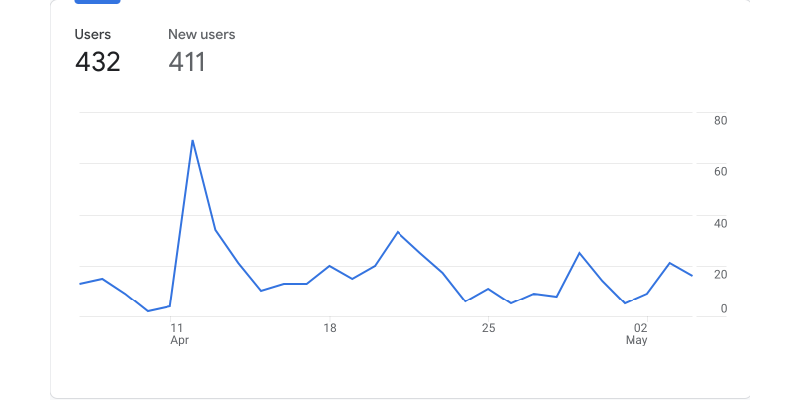This screenshot has width=800, height=400.
Task: Click the 60 y-axis label
Action: (720, 172)
